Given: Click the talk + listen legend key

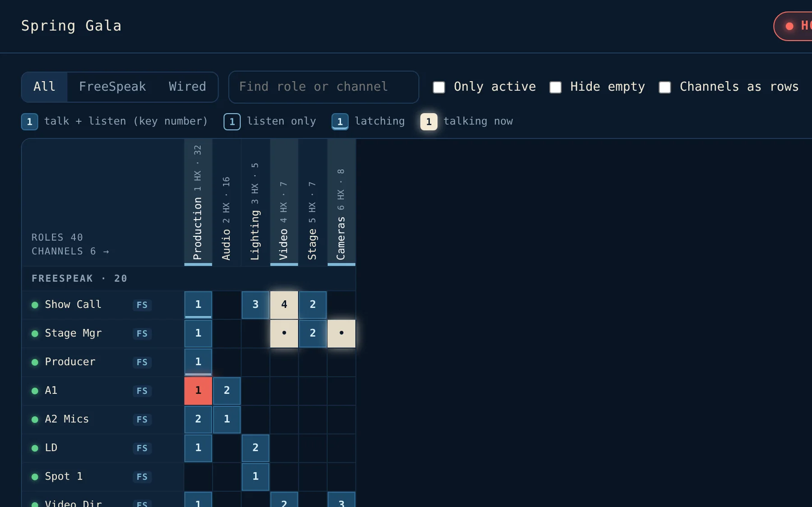Looking at the screenshot, I should tap(30, 122).
